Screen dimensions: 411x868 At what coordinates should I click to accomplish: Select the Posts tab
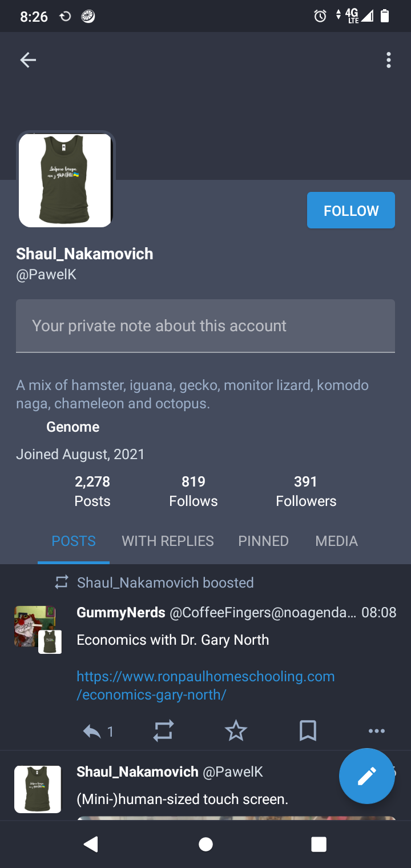[x=74, y=541]
